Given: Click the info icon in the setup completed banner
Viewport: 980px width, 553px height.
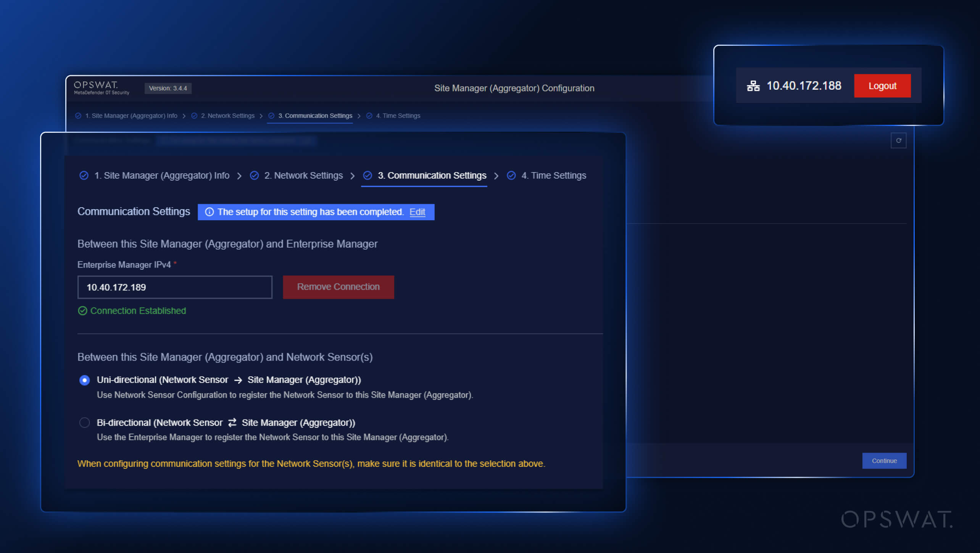Looking at the screenshot, I should pos(210,212).
